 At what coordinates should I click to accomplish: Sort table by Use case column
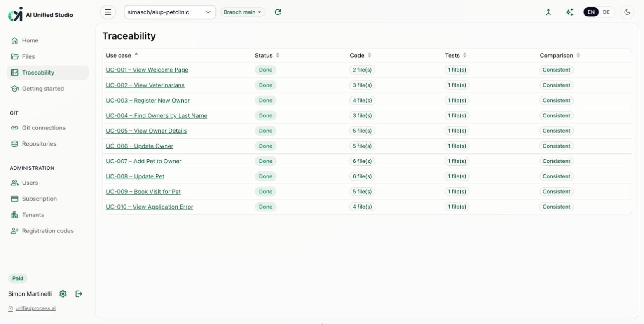tap(122, 55)
